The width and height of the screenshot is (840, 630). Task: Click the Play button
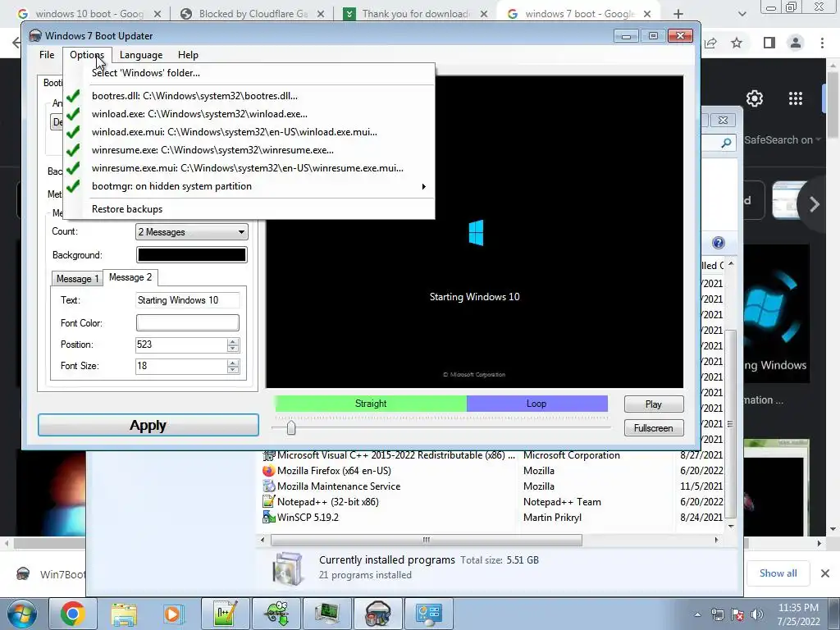click(x=654, y=404)
